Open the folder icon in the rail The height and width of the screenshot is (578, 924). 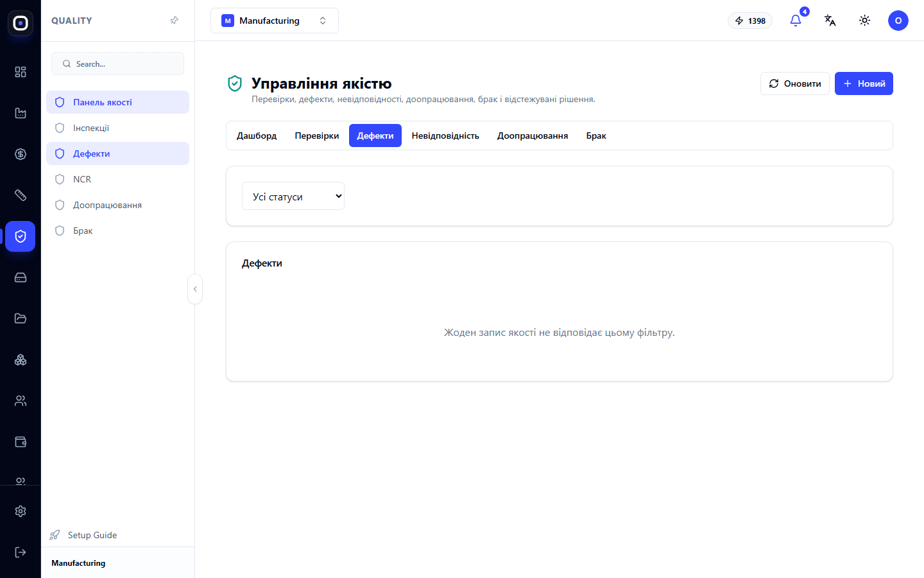pos(21,319)
